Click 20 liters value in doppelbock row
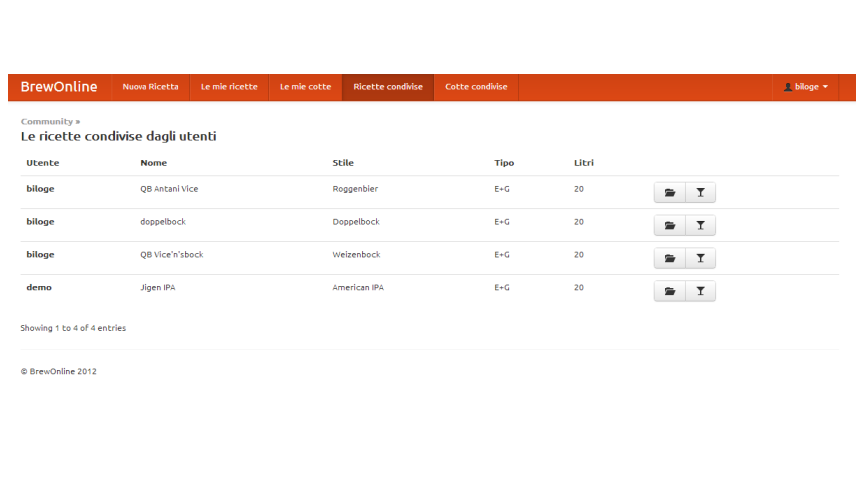This screenshot has height=486, width=865. point(579,222)
